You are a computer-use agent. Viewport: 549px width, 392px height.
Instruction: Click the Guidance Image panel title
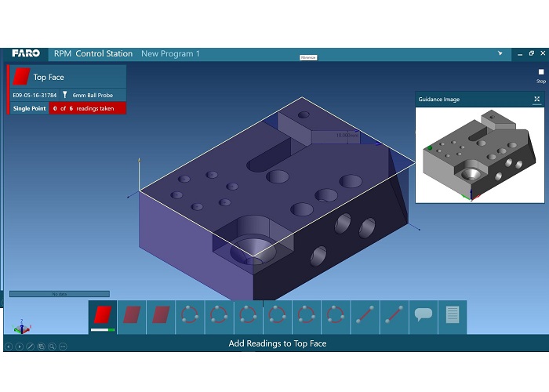tap(439, 99)
